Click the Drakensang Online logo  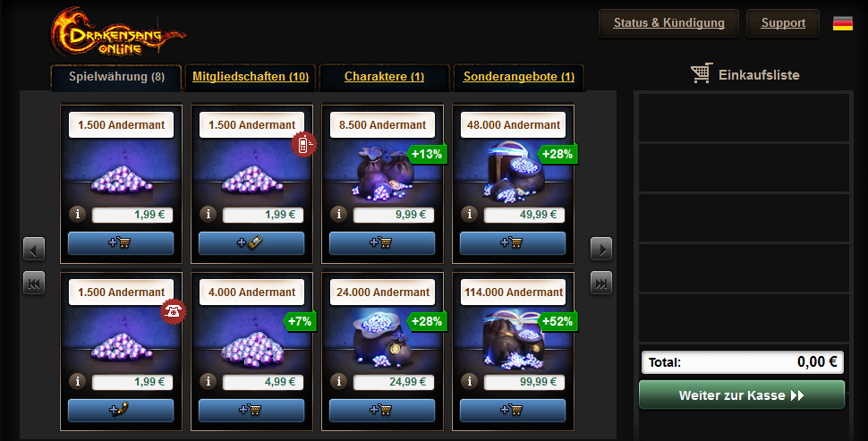[x=118, y=33]
